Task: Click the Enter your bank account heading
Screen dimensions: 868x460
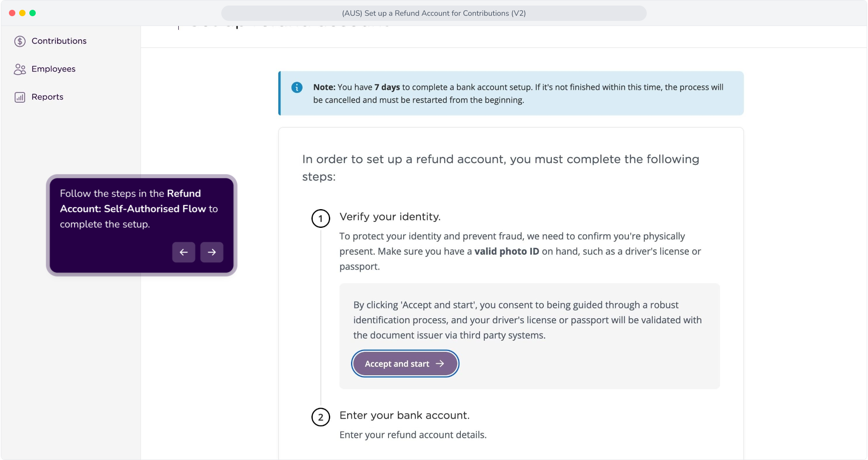Action: click(x=404, y=415)
